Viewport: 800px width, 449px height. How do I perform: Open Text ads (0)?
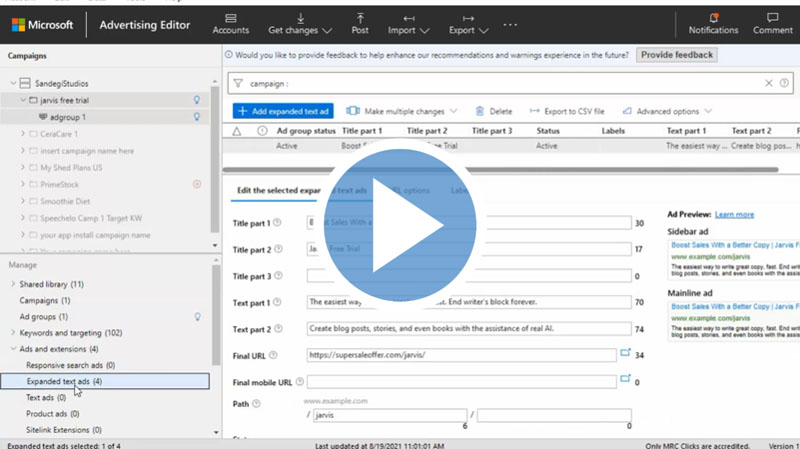point(46,397)
